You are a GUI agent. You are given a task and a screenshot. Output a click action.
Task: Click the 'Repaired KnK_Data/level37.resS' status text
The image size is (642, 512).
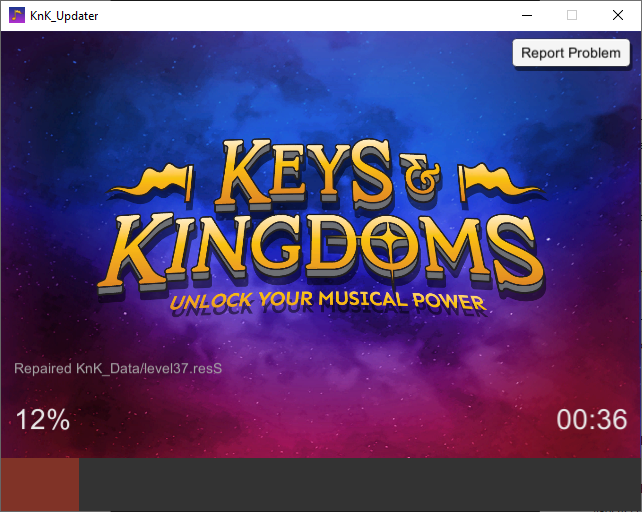pos(118,369)
